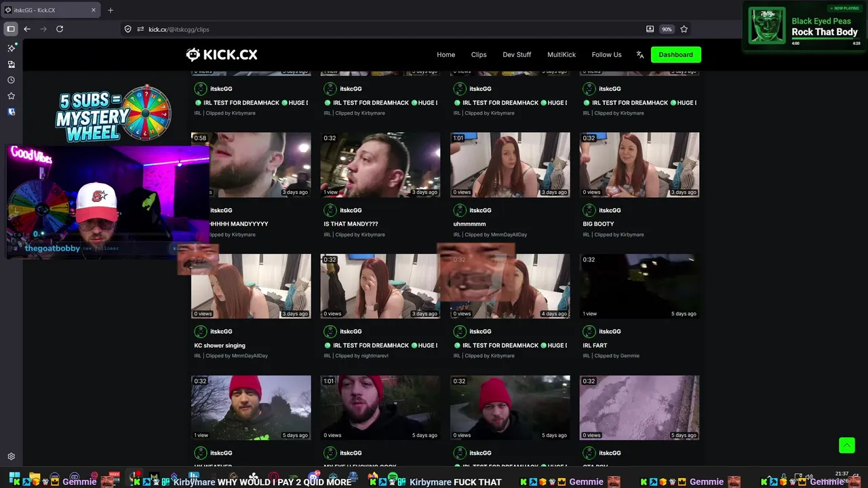Open the language translate icon
The image size is (868, 488).
coord(639,55)
